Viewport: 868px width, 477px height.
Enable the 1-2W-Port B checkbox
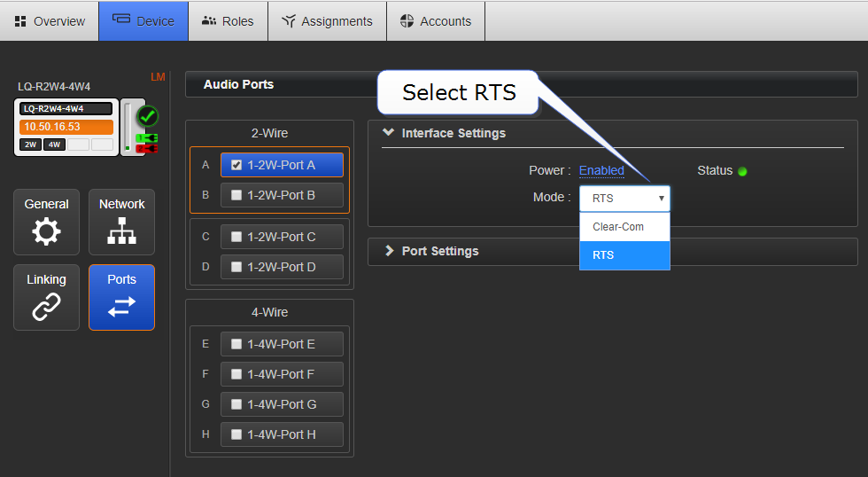pyautogui.click(x=236, y=195)
